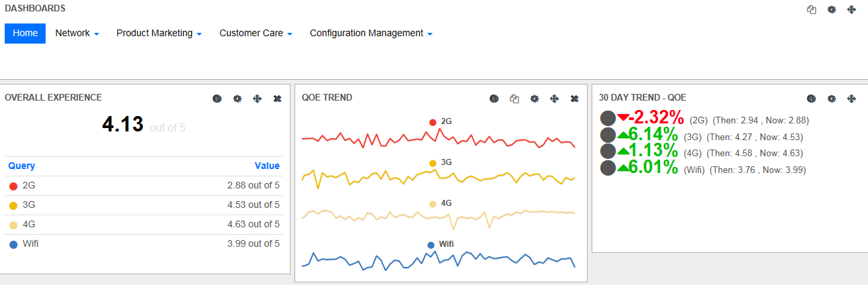Toggle the 2G legend marker in QOE Trend
This screenshot has height=285, width=868.
pos(433,122)
